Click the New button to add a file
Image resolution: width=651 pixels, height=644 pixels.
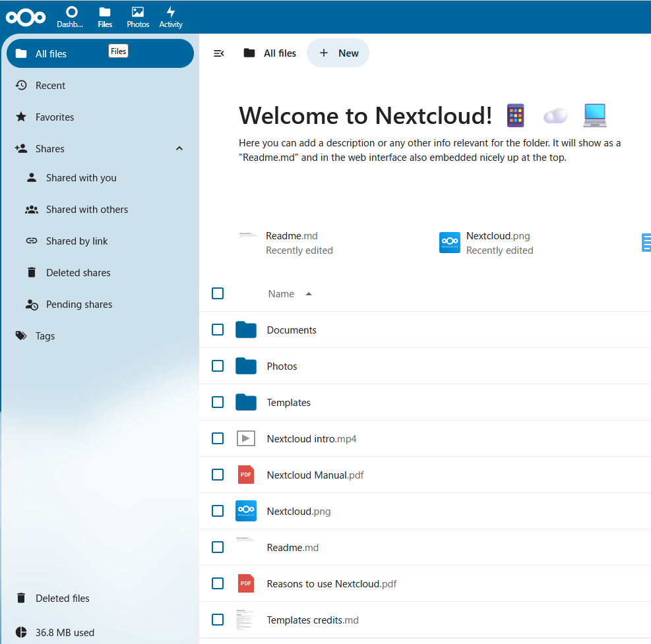pyautogui.click(x=338, y=53)
